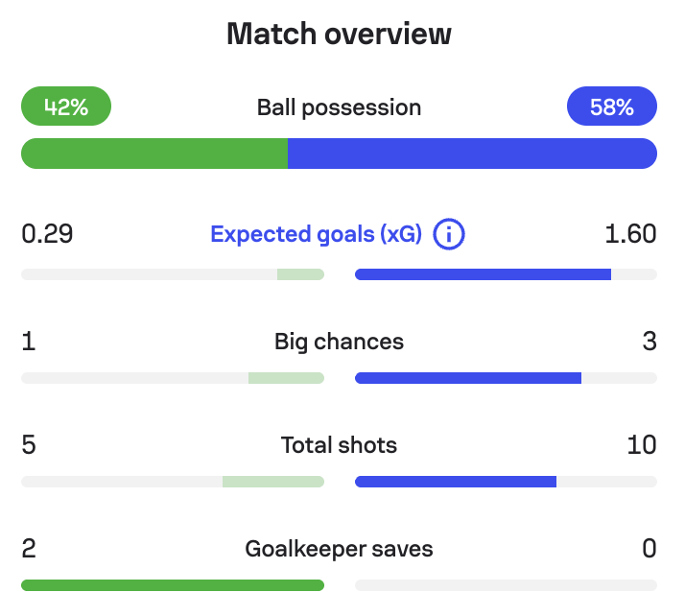Select the 10 total shots value
Viewport: 685px width, 616px height.
click(642, 445)
